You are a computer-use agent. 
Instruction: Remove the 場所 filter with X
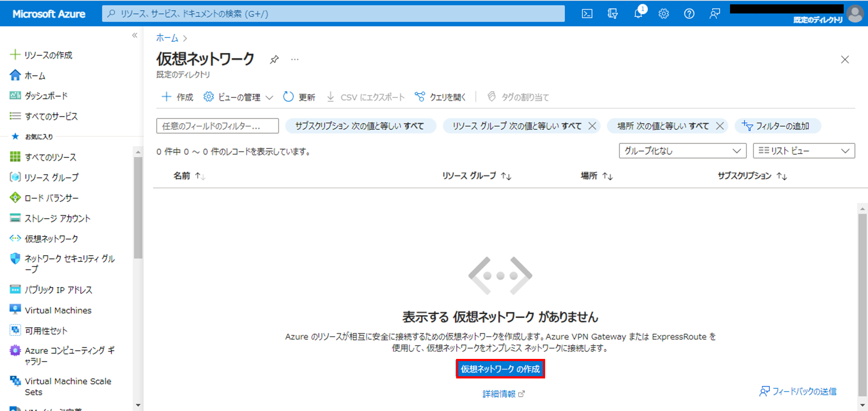[720, 126]
